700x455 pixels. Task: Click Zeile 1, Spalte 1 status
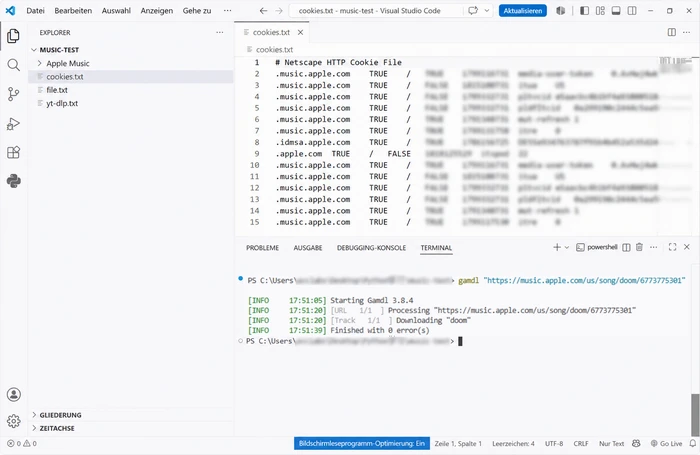(458, 443)
